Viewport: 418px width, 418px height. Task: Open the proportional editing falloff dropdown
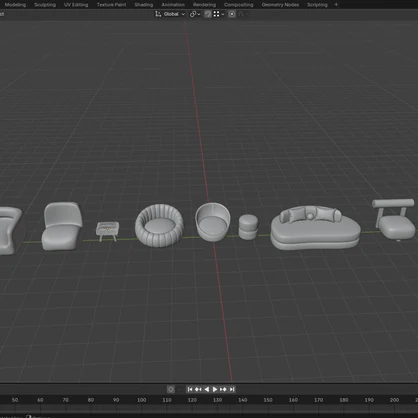click(x=244, y=14)
